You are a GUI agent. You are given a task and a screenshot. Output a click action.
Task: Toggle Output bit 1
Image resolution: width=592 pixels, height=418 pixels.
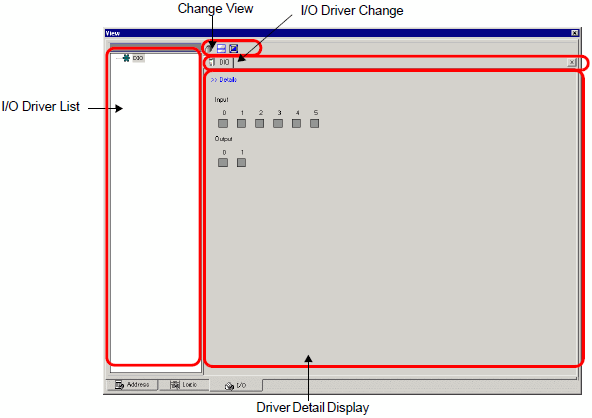coord(241,163)
